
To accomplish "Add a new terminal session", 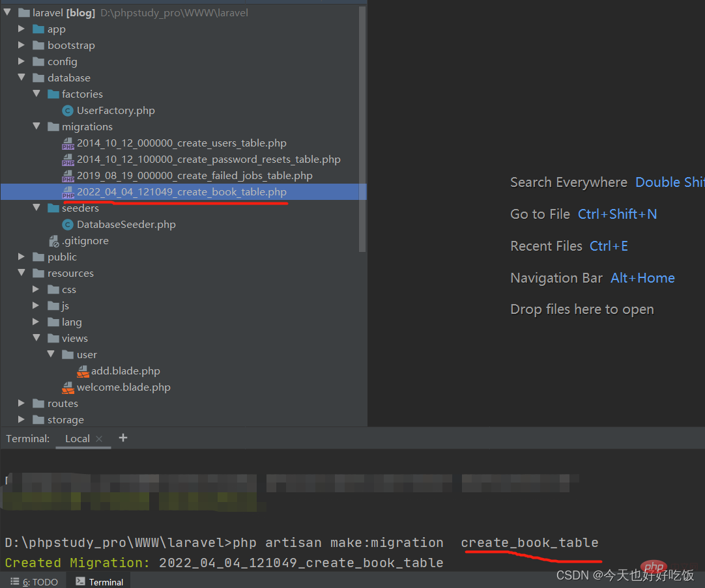I will click(x=122, y=438).
